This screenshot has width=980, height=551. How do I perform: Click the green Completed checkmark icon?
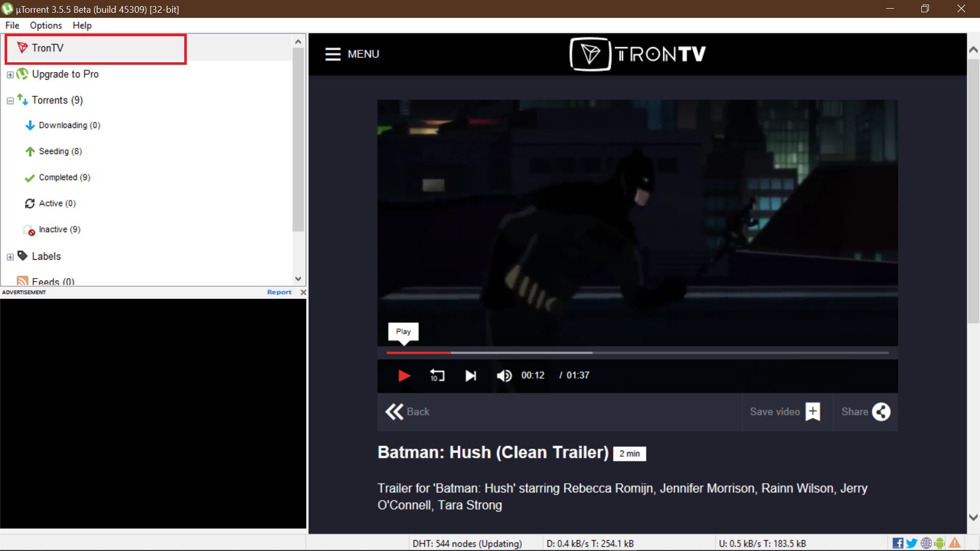(30, 178)
